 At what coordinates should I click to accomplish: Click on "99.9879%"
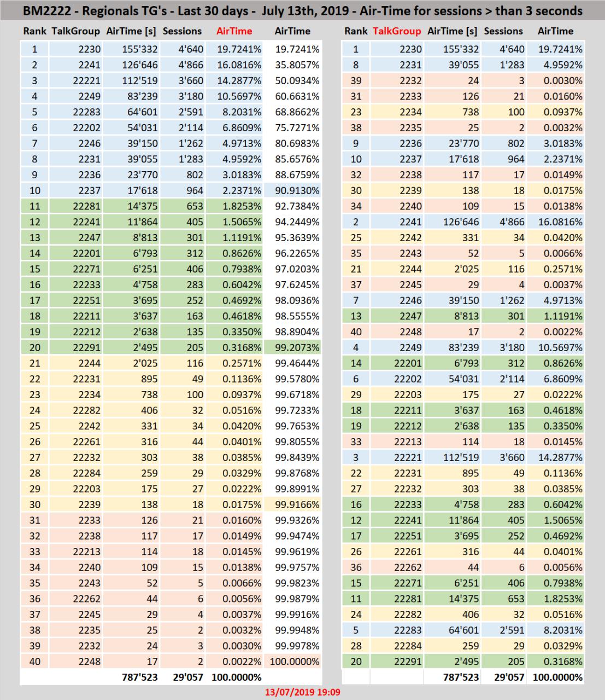coord(293,599)
